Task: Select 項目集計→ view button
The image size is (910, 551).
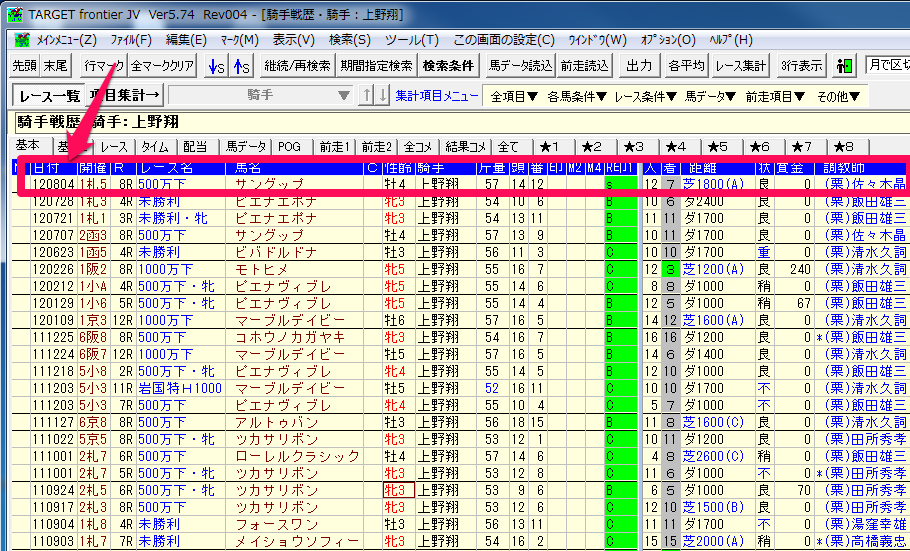Action: (x=125, y=95)
